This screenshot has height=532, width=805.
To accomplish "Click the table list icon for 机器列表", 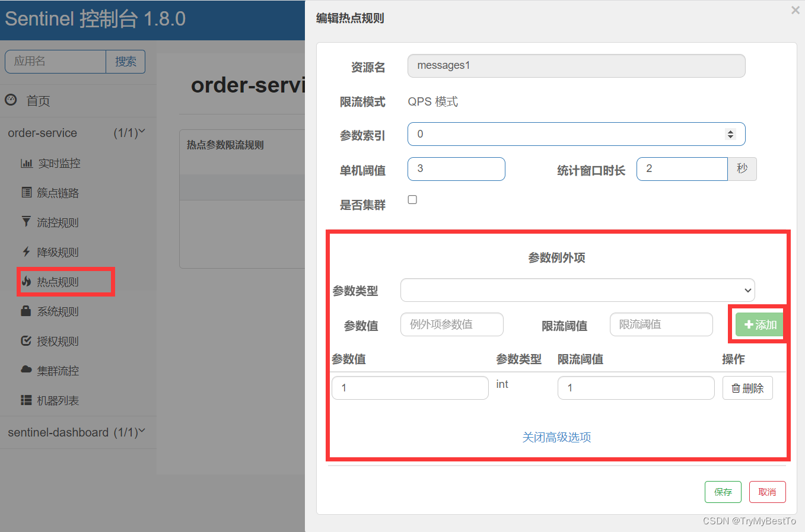I will pos(26,400).
